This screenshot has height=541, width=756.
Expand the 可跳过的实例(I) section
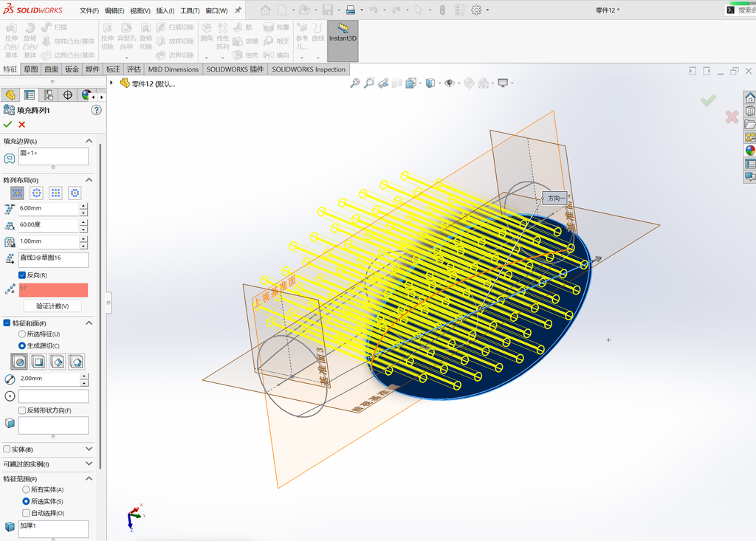[89, 464]
